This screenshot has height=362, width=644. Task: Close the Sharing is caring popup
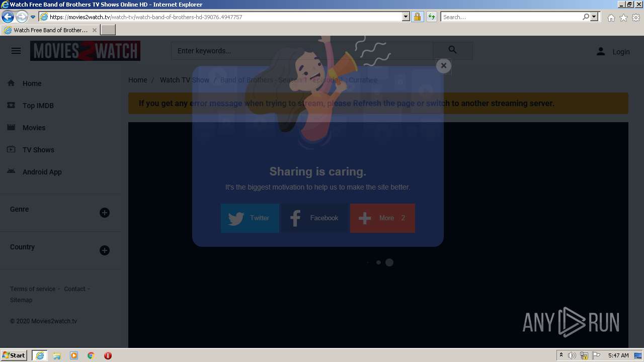coord(443,65)
